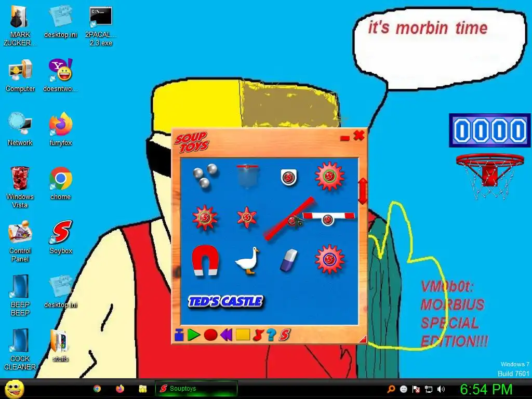Click the red S icon in bottom toolbar
The image size is (532, 399).
point(285,335)
